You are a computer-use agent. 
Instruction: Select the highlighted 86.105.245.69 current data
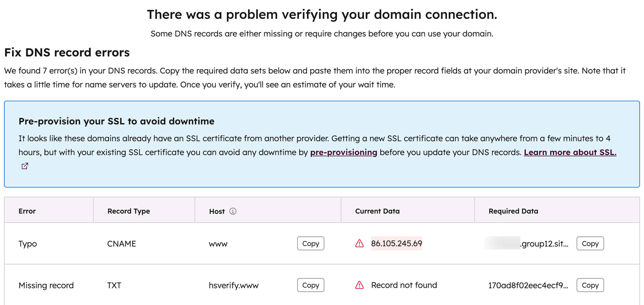[x=397, y=243]
